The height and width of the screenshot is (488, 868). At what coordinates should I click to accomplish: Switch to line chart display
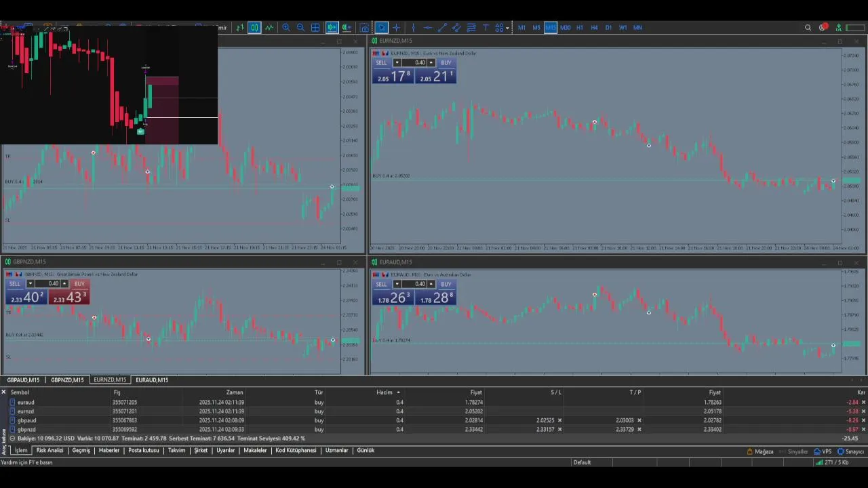point(269,28)
